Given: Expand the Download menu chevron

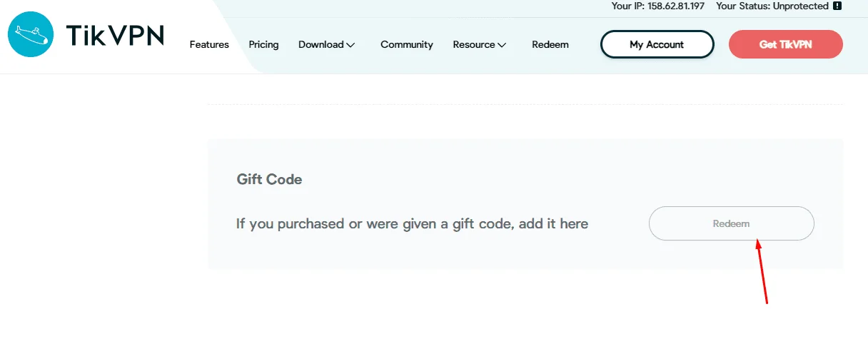Looking at the screenshot, I should (x=350, y=45).
